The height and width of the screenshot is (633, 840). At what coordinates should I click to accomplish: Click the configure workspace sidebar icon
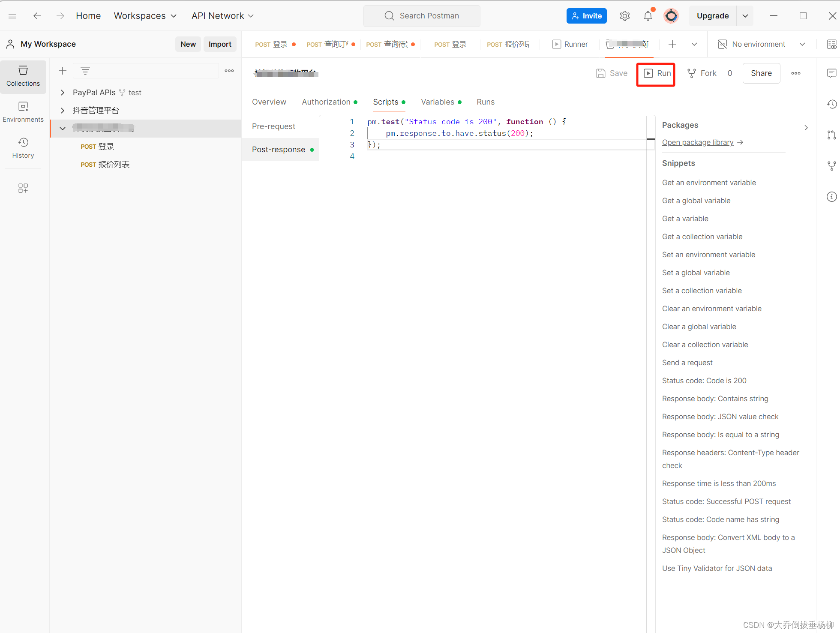[x=23, y=188]
